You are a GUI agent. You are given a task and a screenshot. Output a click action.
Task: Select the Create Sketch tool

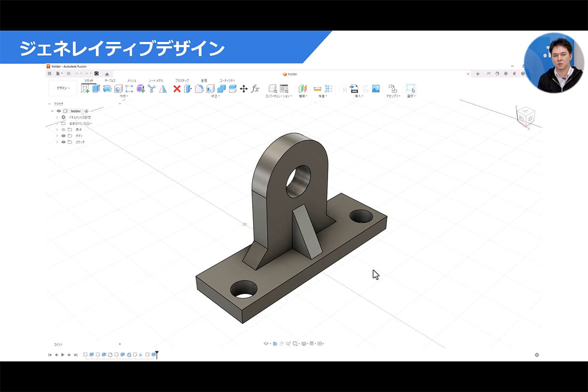pyautogui.click(x=85, y=89)
